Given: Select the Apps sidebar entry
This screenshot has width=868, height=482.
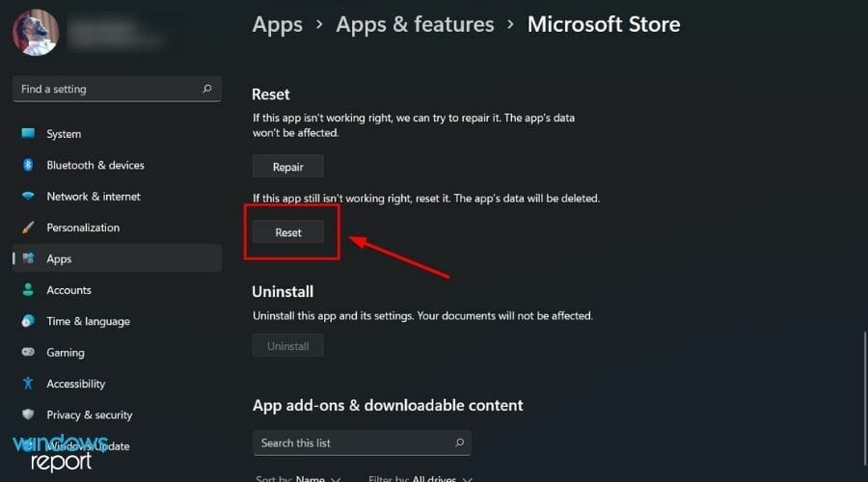Looking at the screenshot, I should tap(117, 258).
